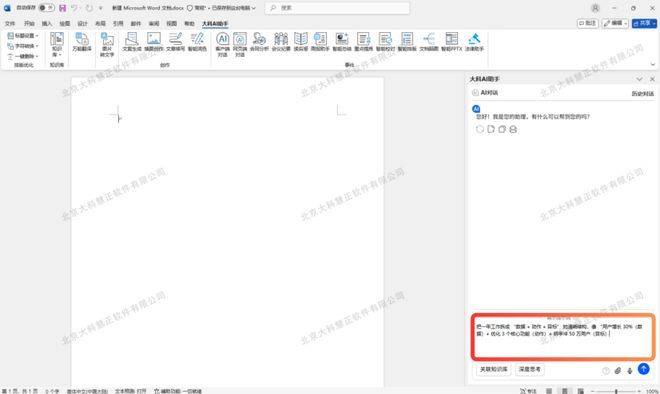Toggle the 深度思考 button
The width and height of the screenshot is (660, 394).
click(530, 369)
